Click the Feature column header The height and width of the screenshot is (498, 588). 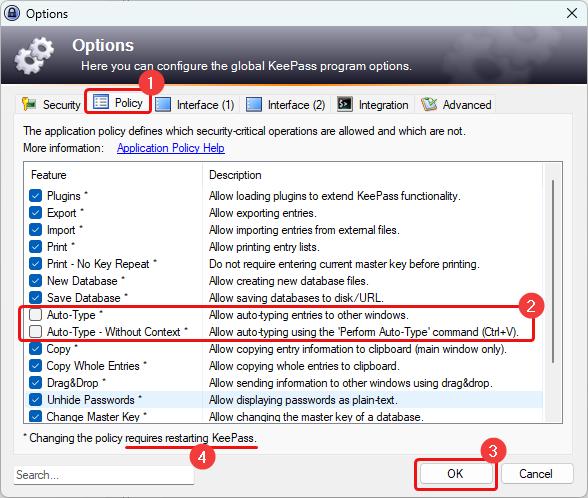[114, 175]
